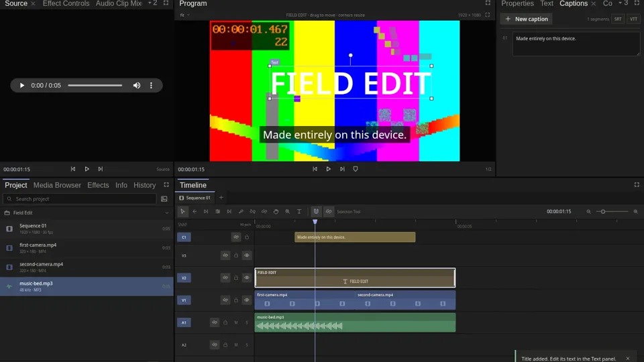The width and height of the screenshot is (644, 362).
Task: Step back one frame in Program monitor
Action: click(x=315, y=169)
